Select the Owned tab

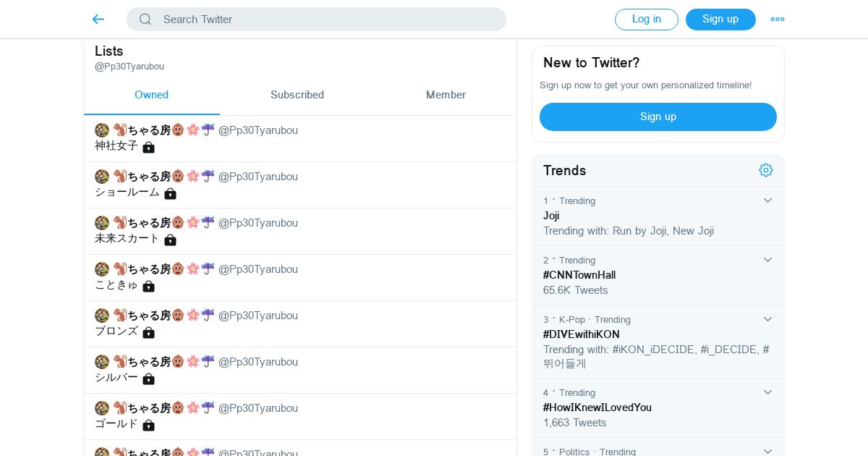pos(151,95)
